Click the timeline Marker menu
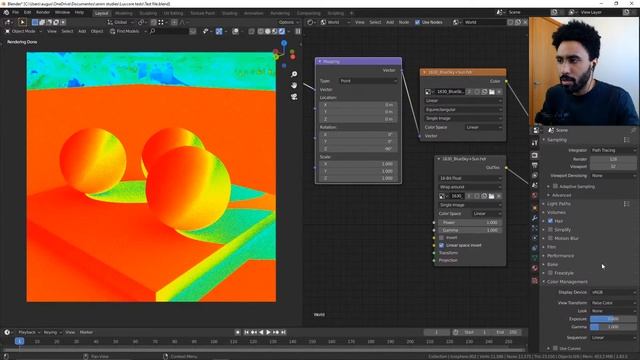The width and height of the screenshot is (640, 360). [86, 332]
